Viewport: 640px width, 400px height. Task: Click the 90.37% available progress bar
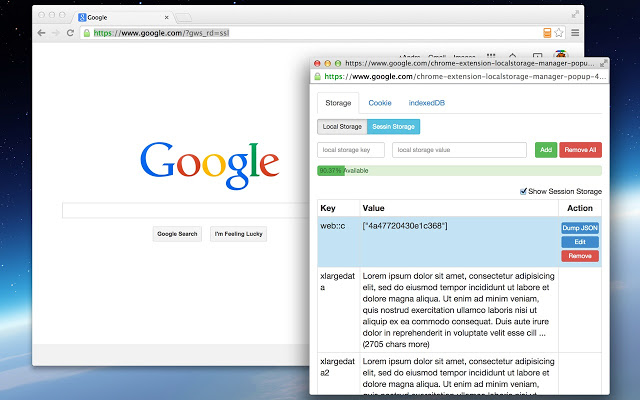pos(460,171)
